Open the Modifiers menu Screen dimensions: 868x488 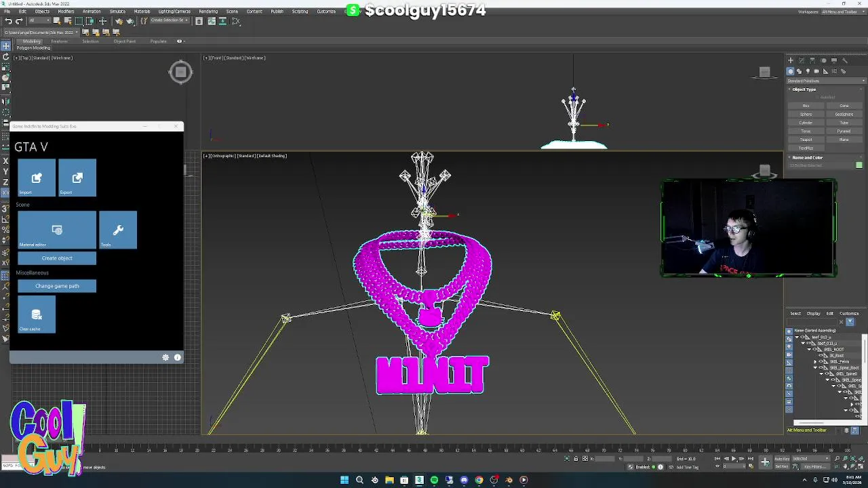point(66,12)
